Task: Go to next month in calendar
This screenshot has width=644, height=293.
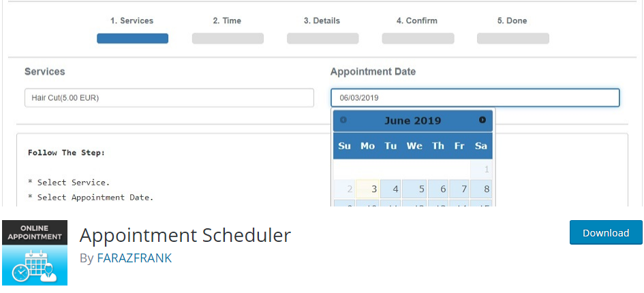Action: click(x=482, y=120)
